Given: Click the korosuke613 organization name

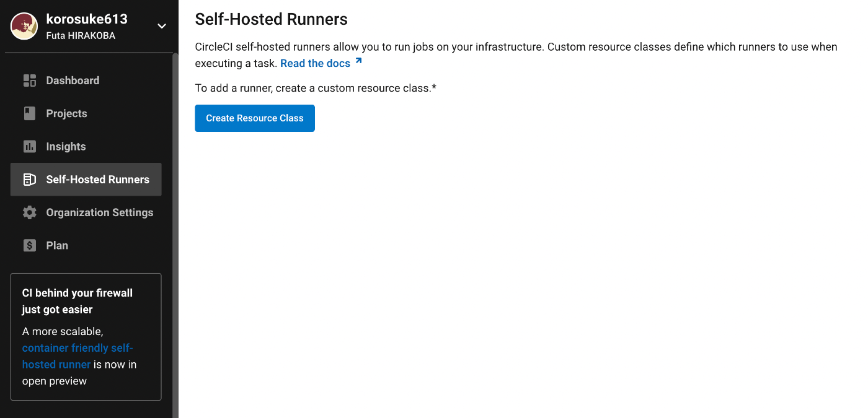Looking at the screenshot, I should pos(87,19).
